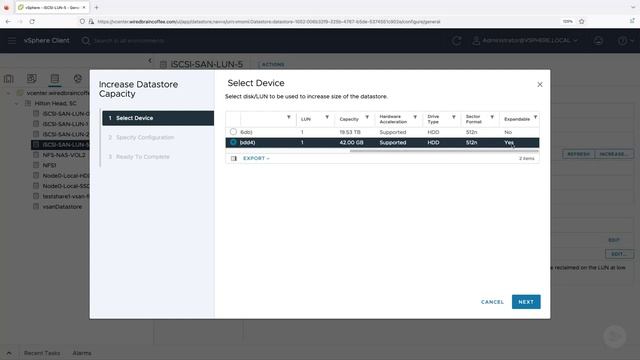Filter the Expandable column
Screen dimensions: 640x360
[x=536, y=117]
